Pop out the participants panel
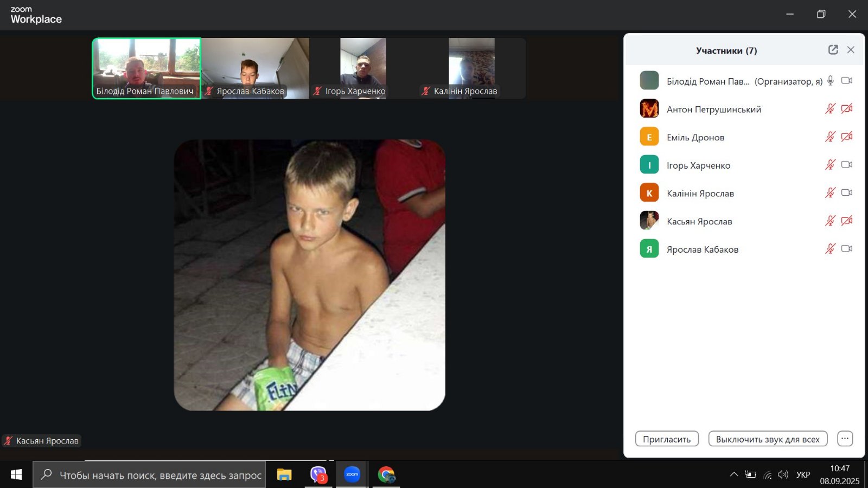Screen dimensions: 868x488 pos(833,50)
